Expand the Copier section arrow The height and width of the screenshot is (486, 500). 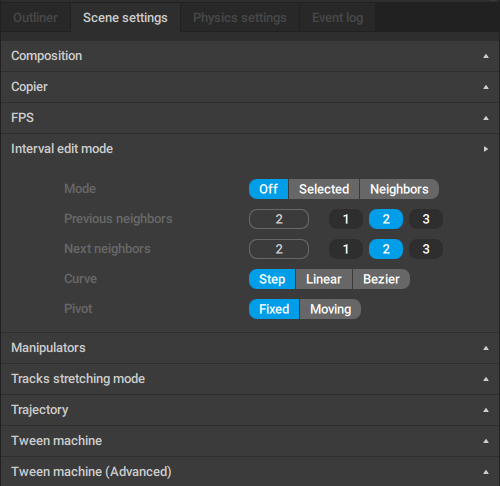coord(486,87)
